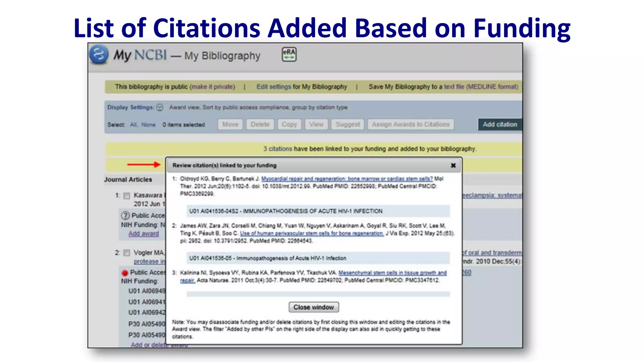
Task: Click the Copy button
Action: click(x=289, y=124)
